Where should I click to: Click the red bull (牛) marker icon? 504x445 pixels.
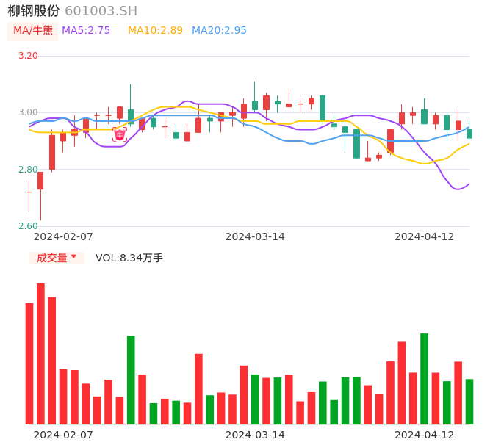point(119,134)
